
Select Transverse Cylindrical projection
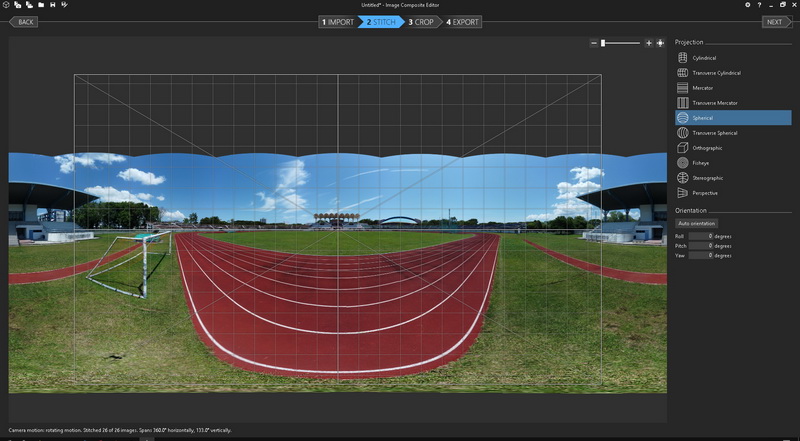[x=733, y=73]
